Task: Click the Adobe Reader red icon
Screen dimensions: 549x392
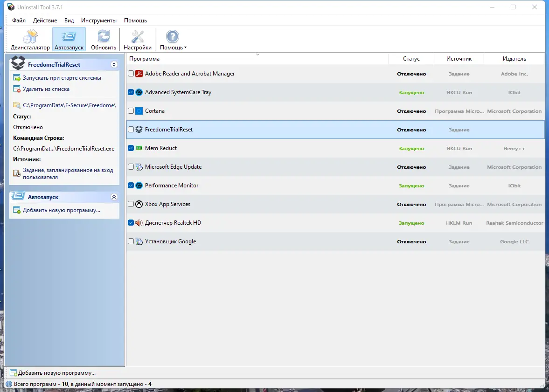Action: pos(139,74)
